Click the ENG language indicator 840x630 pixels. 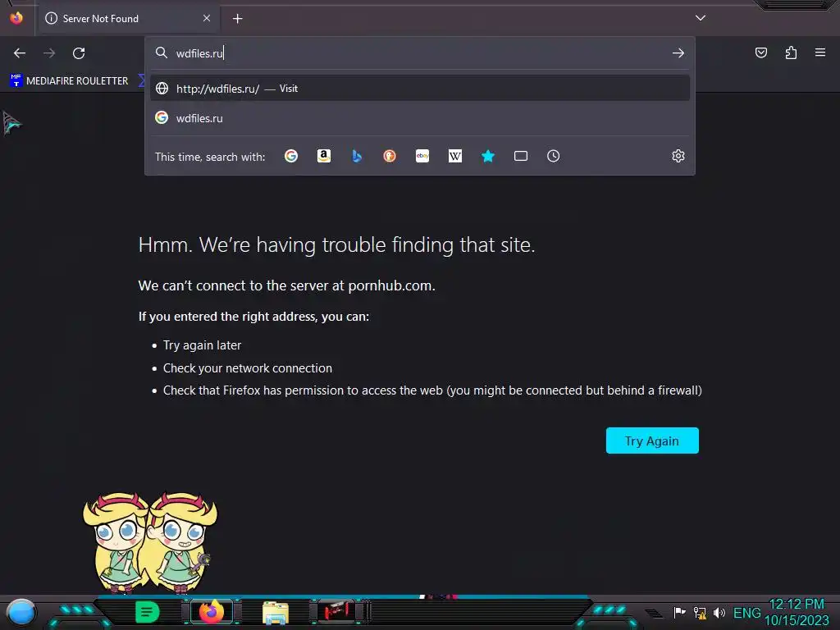(x=746, y=612)
